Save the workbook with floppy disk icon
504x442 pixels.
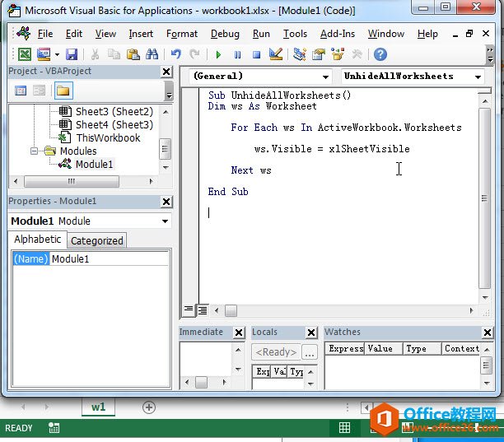[x=72, y=54]
